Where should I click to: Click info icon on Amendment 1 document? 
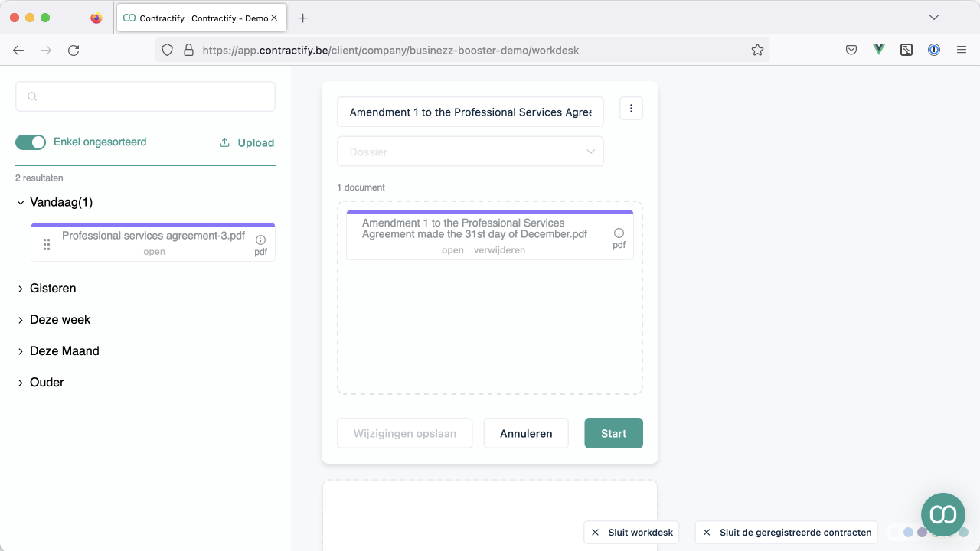pyautogui.click(x=619, y=233)
